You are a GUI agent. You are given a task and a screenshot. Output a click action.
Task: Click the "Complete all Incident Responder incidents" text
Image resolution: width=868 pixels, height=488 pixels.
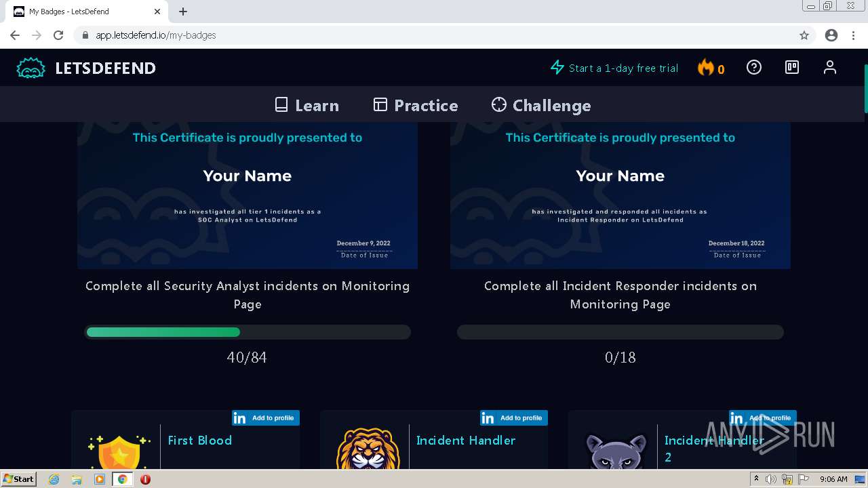click(x=620, y=295)
